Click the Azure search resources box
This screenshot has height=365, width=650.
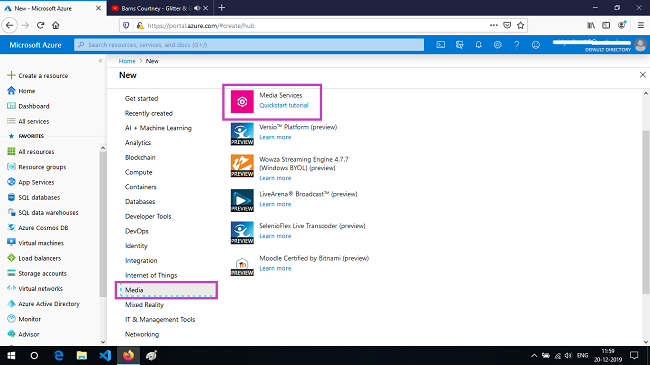click(x=249, y=45)
